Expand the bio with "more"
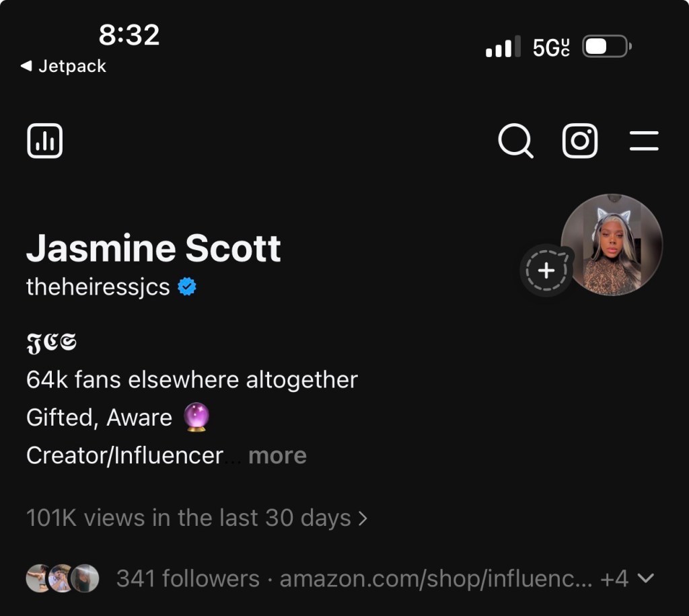This screenshot has width=689, height=616. click(x=277, y=455)
